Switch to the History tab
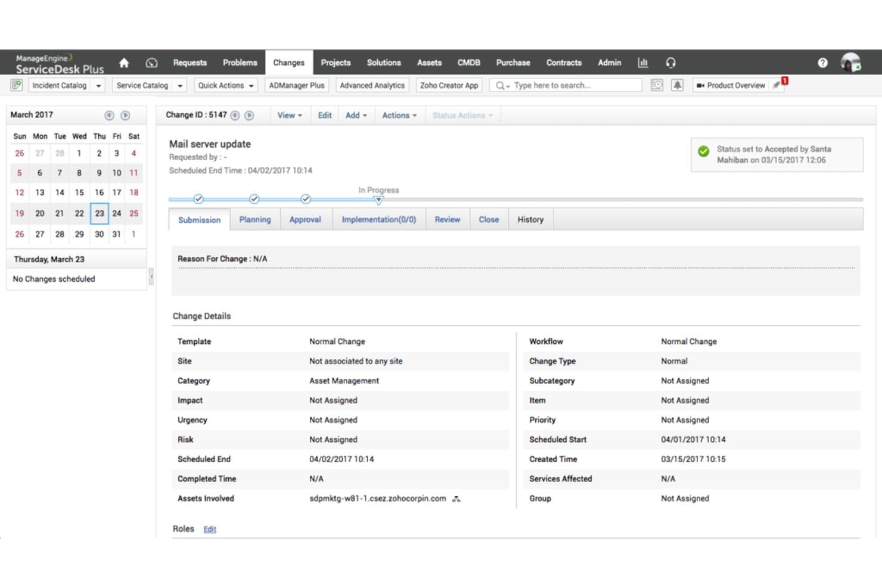 [530, 219]
